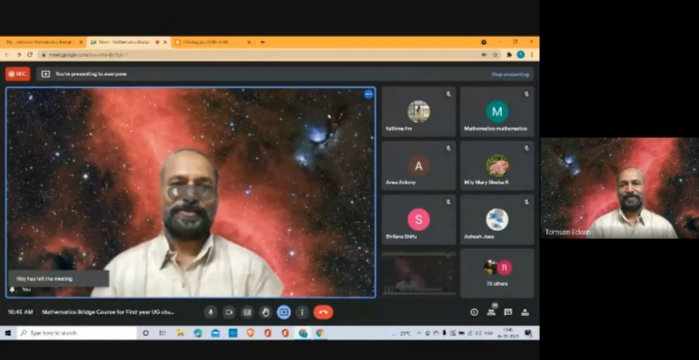The image size is (699, 360).
Task: Click the red leave call button
Action: pyautogui.click(x=323, y=312)
